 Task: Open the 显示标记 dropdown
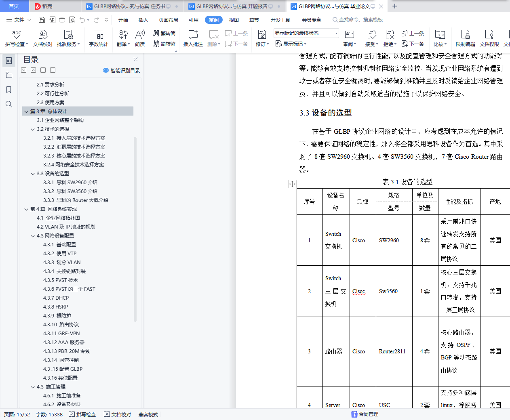[x=291, y=44]
